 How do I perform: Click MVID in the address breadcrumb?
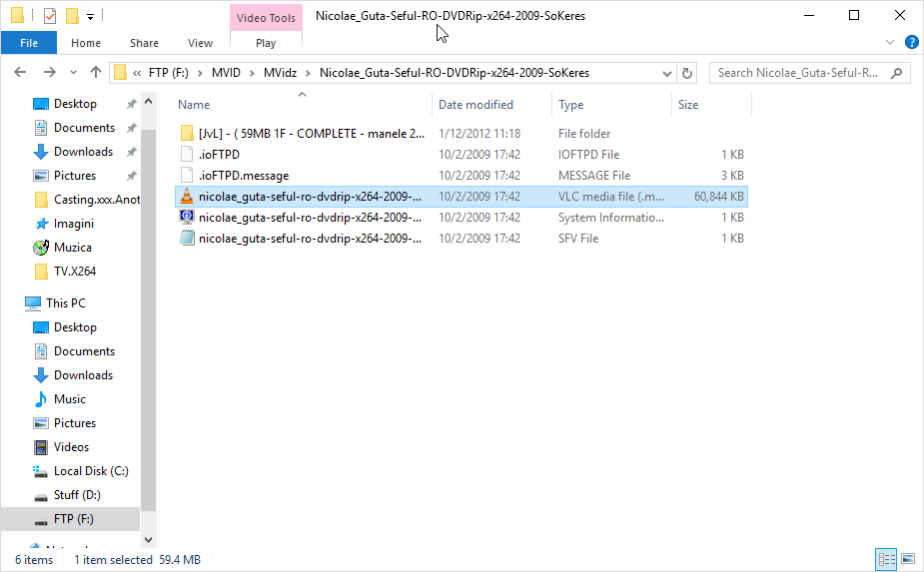coord(227,73)
